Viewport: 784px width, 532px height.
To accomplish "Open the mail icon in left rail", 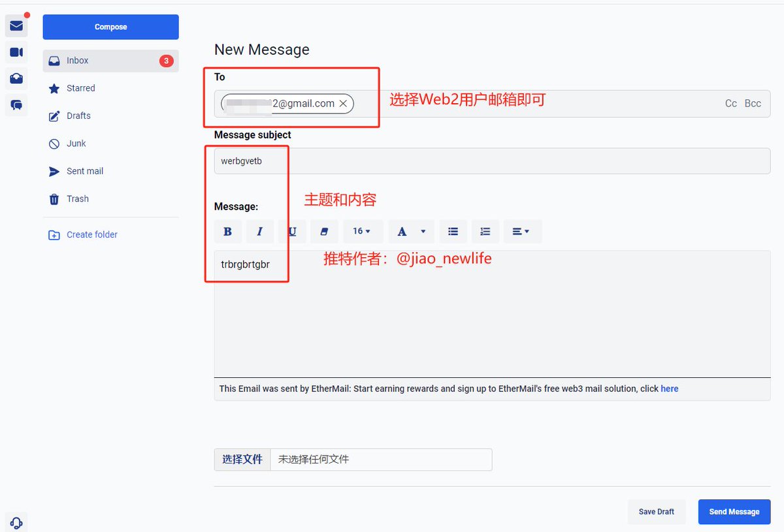I will point(16,26).
